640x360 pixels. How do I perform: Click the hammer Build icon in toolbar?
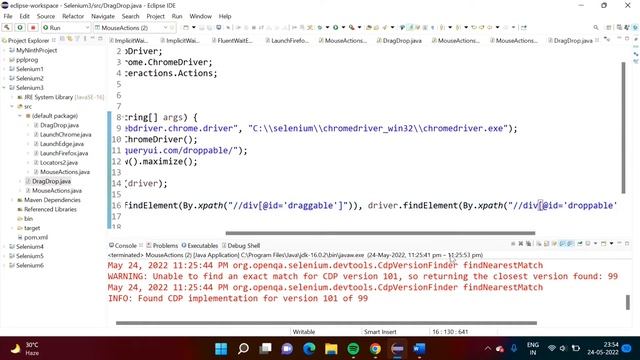tap(7, 27)
